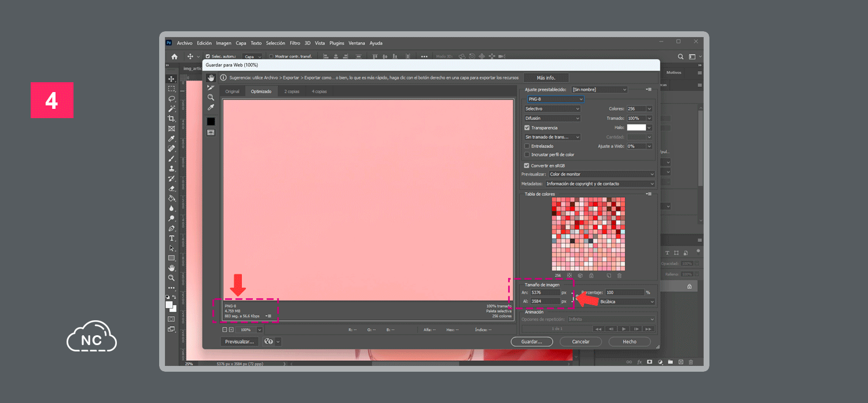Image resolution: width=868 pixels, height=403 pixels.
Task: Click foreground color swatch in Photoshop toolbar
Action: [x=169, y=305]
